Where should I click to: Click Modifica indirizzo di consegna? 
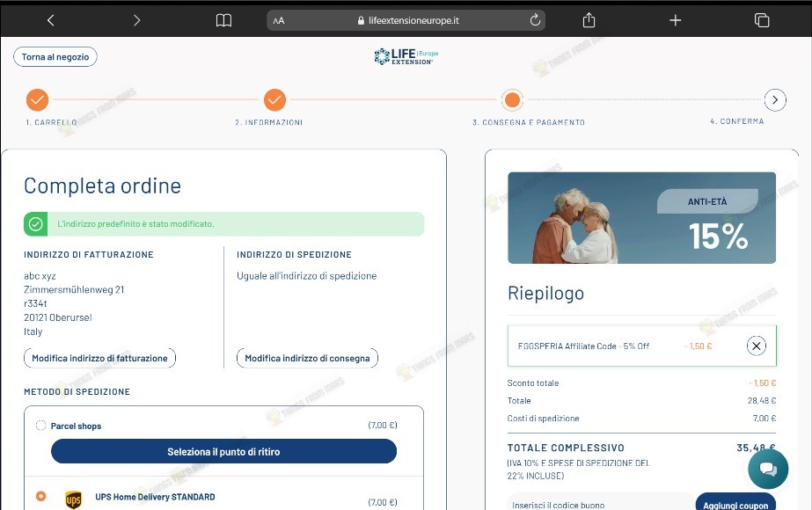pos(308,358)
